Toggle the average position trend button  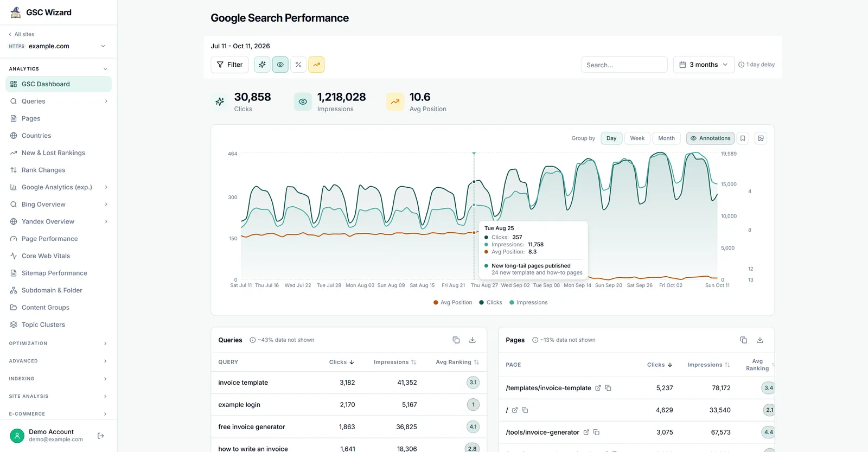point(316,65)
